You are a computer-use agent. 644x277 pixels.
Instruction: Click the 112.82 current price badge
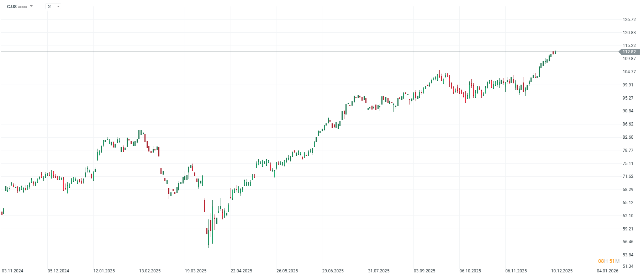630,52
